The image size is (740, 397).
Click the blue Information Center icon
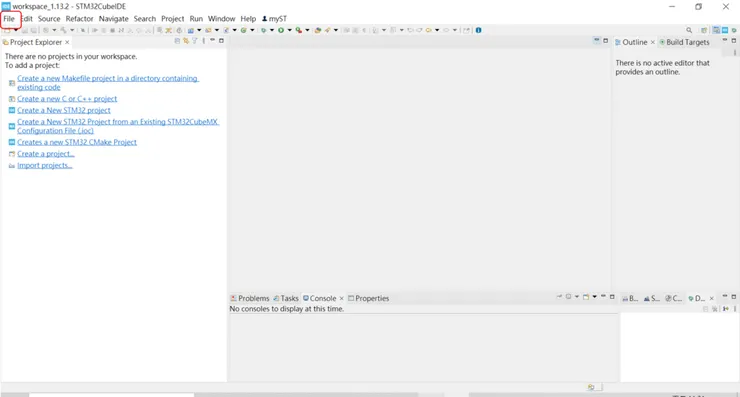[478, 30]
